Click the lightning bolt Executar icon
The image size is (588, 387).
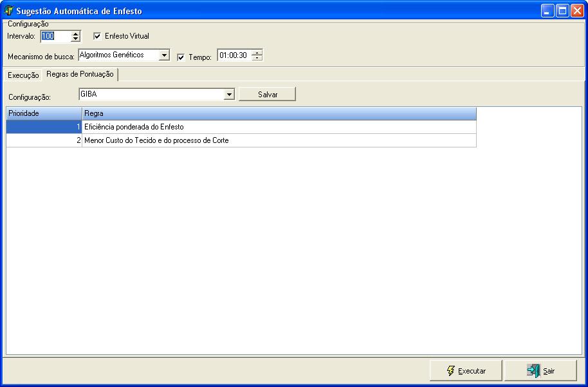click(x=451, y=371)
